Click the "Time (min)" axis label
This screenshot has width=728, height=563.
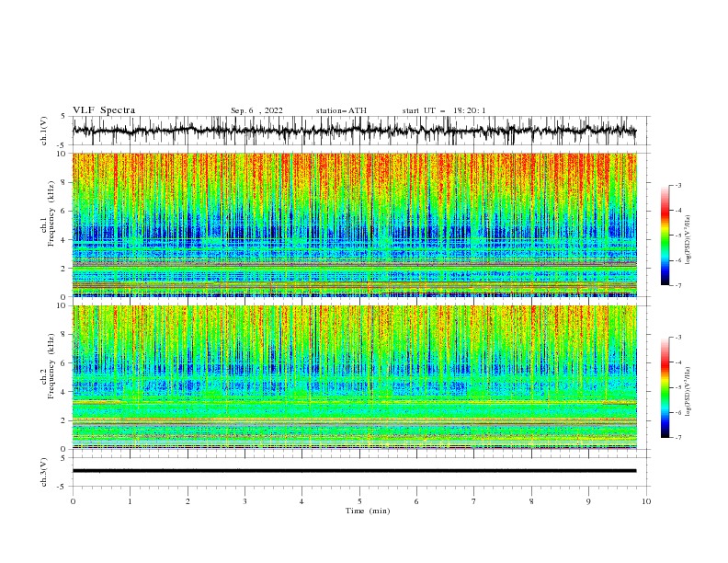368,511
